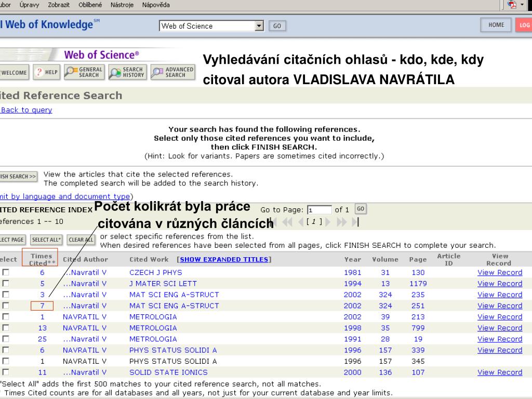Click the GO button beside database dropdown
The image size is (532, 399).
click(277, 26)
